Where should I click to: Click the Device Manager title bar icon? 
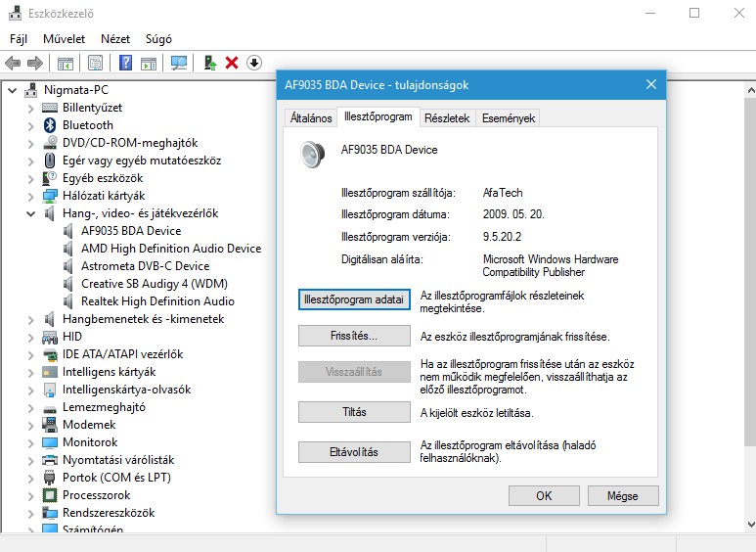(x=15, y=13)
